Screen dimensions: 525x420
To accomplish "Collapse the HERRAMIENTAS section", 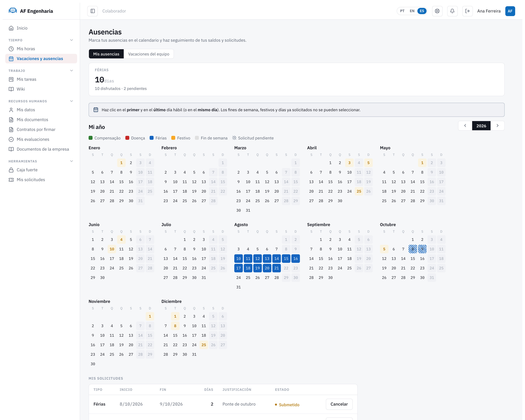I will point(72,161).
